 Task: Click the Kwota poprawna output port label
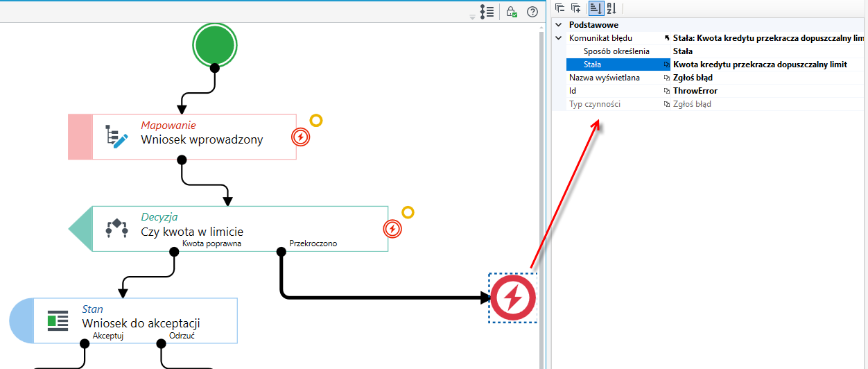click(211, 243)
